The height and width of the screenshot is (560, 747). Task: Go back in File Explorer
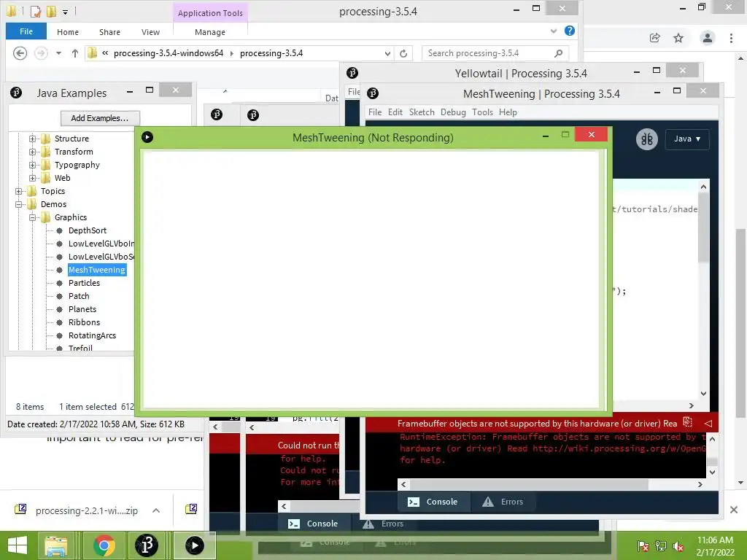coord(20,52)
